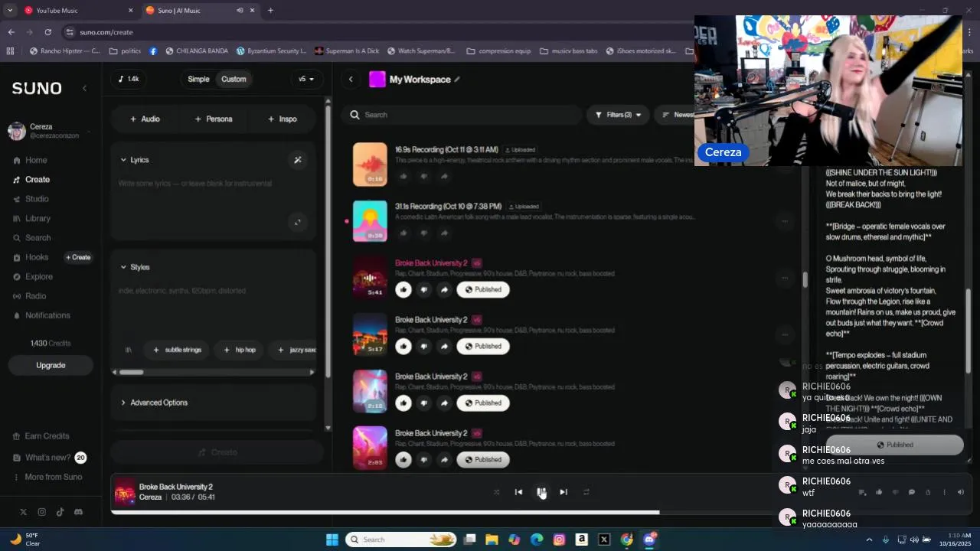Screen dimensions: 980x551
Task: Mute volume in the player bar
Action: (x=961, y=492)
